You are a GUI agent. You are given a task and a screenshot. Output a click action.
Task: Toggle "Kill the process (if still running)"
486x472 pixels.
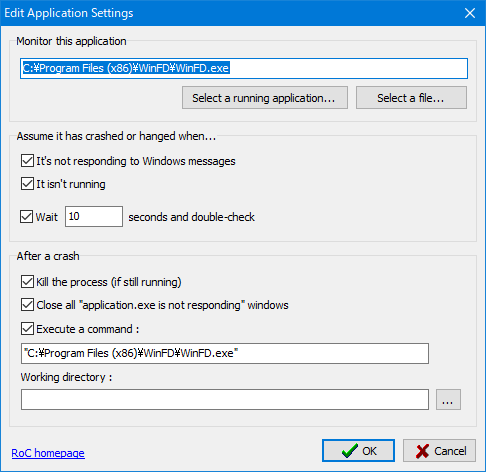[27, 282]
